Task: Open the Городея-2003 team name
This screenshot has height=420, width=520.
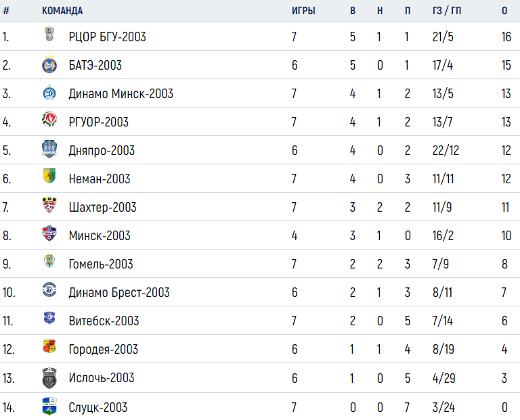Action: 103,350
